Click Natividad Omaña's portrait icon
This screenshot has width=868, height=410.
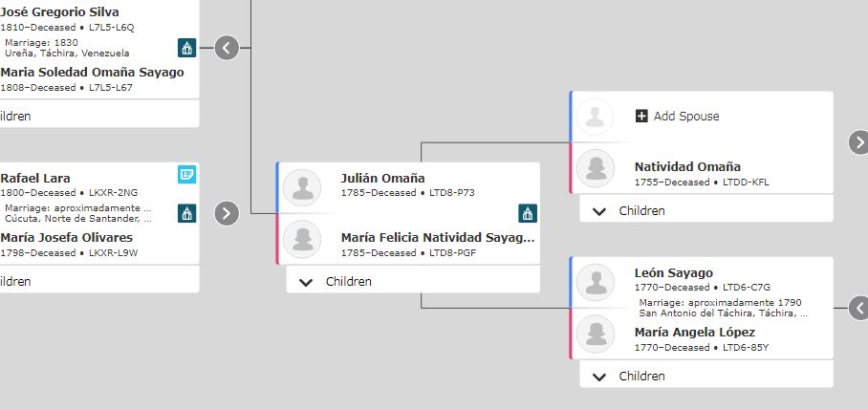pos(596,168)
